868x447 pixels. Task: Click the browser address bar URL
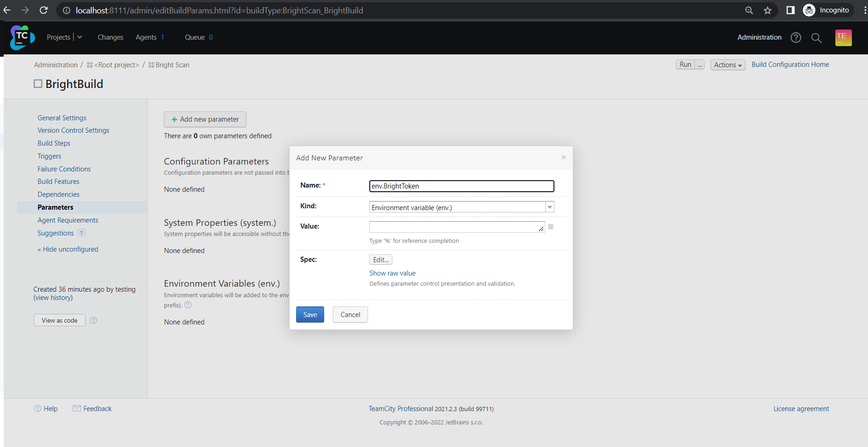[219, 10]
